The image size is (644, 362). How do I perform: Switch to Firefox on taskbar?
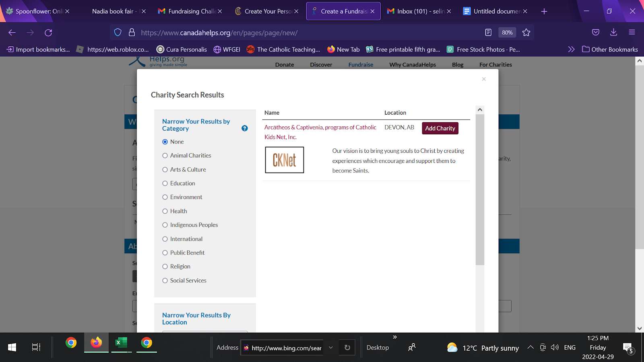(96, 343)
